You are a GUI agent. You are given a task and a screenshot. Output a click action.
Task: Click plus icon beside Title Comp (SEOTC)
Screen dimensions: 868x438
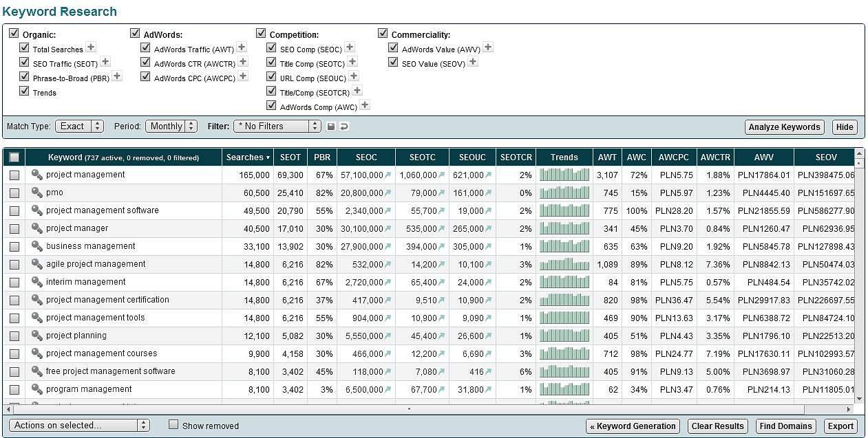pos(351,62)
